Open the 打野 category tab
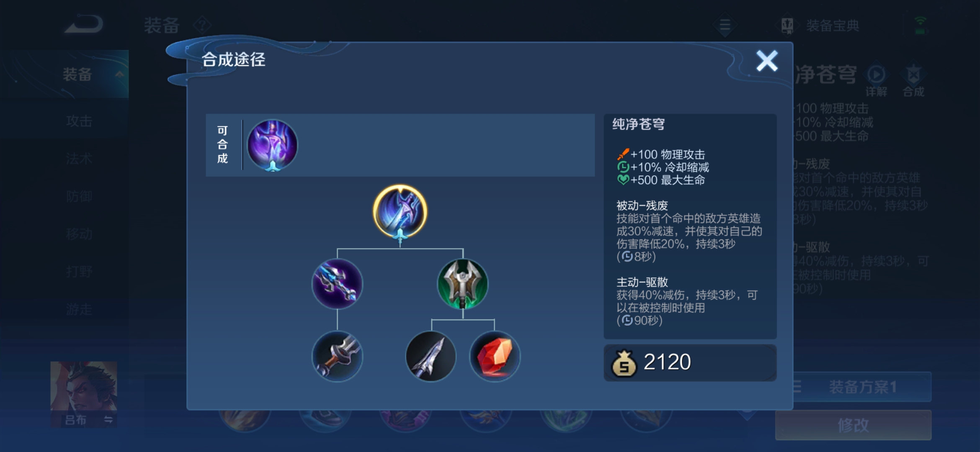 [79, 272]
